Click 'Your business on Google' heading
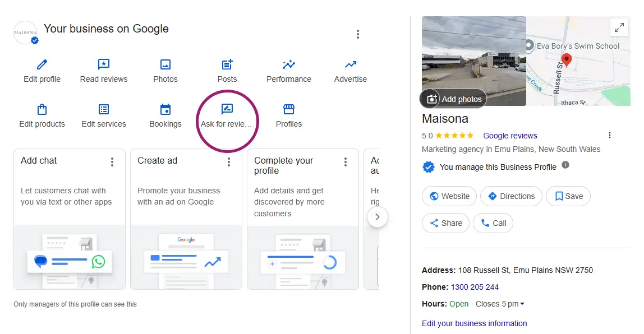 pos(107,29)
